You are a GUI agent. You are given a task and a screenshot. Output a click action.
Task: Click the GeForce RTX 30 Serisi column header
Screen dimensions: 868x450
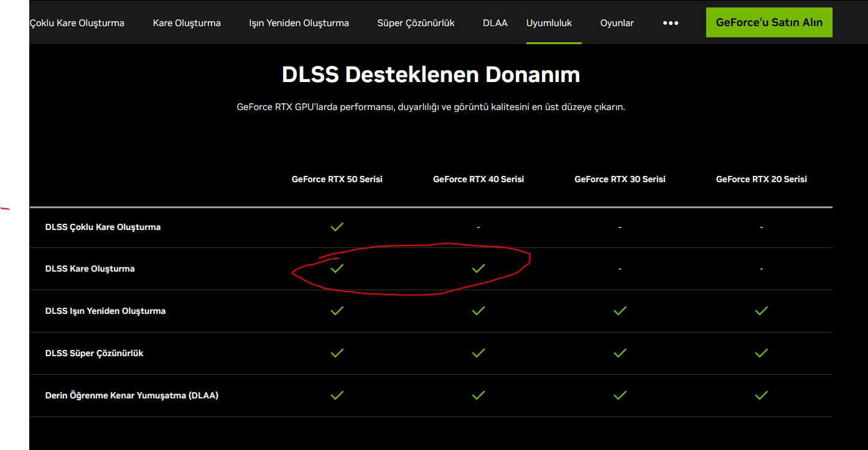[x=620, y=179]
